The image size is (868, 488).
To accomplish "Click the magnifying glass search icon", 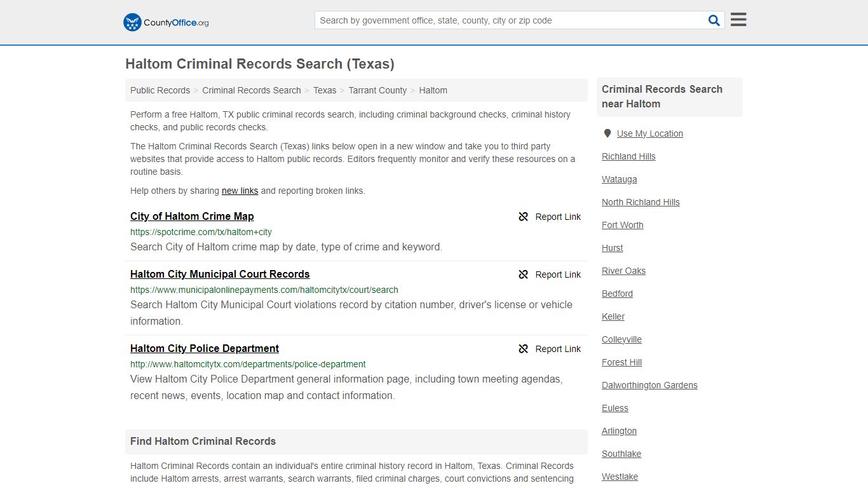I will tap(714, 20).
